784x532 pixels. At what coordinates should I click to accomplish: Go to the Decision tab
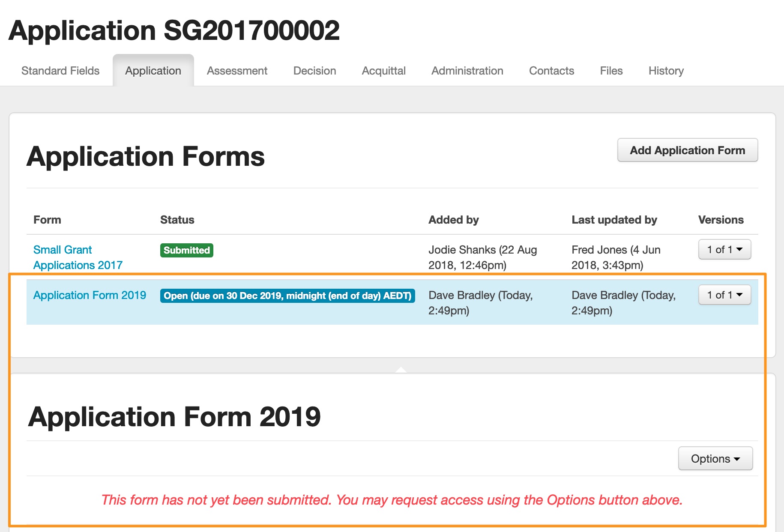coord(314,71)
